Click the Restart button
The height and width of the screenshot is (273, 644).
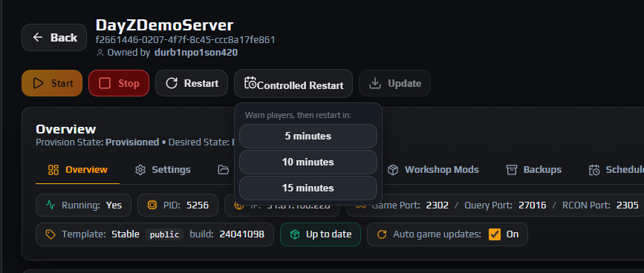192,83
